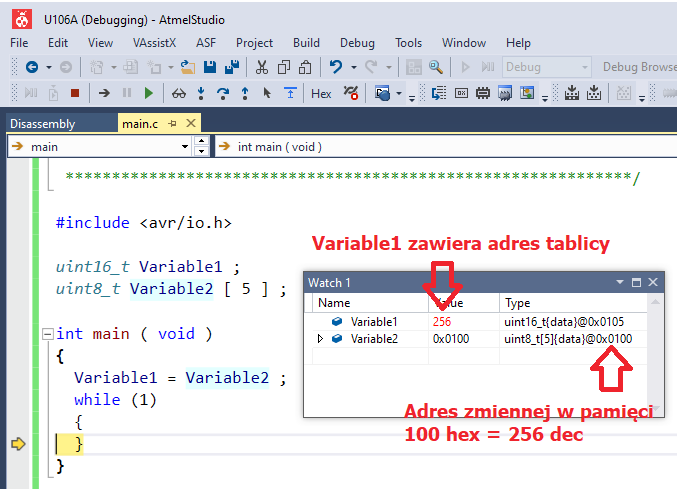
Task: Open the Watch 1 window options dropdown
Action: 619,283
